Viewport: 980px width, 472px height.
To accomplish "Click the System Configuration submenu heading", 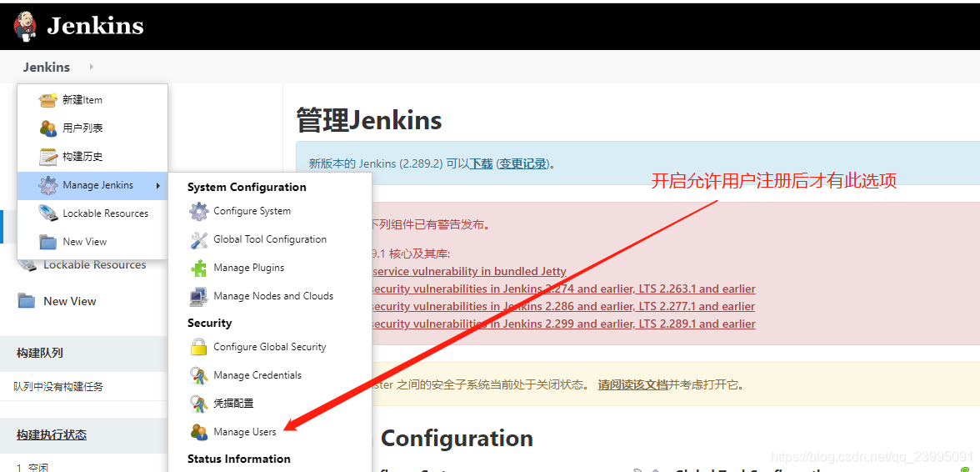I will pos(247,187).
